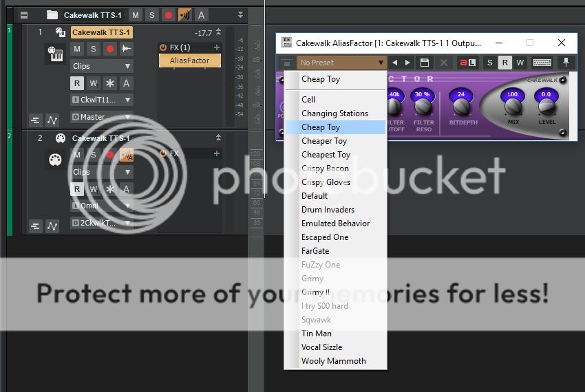Image resolution: width=585 pixels, height=392 pixels.
Task: Choose the Wooly Mammoth preset
Action: click(333, 361)
